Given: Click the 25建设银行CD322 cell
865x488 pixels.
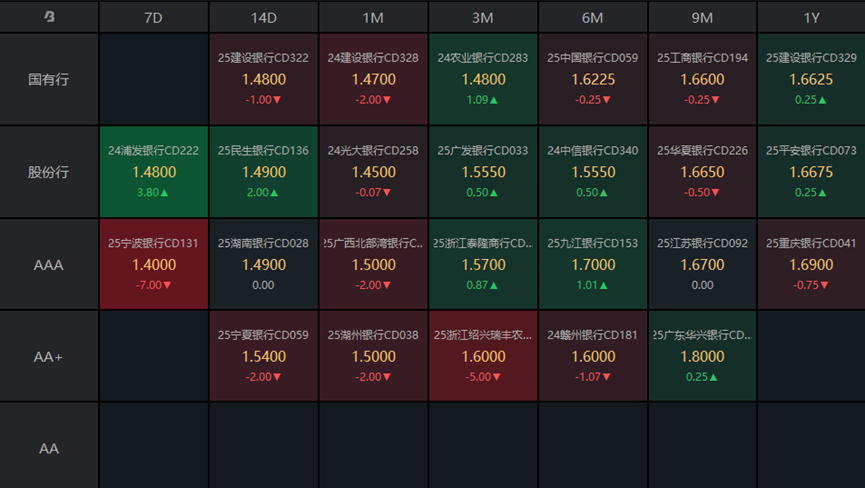Looking at the screenshot, I should tap(263, 79).
